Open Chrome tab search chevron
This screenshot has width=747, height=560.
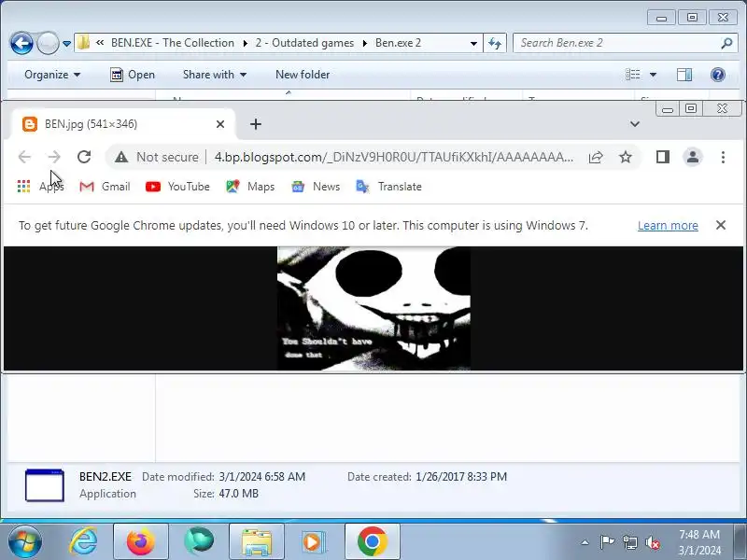tap(635, 124)
